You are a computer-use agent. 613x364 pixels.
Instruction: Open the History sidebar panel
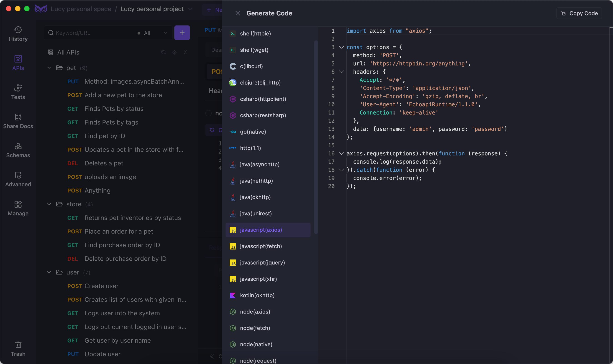(18, 34)
